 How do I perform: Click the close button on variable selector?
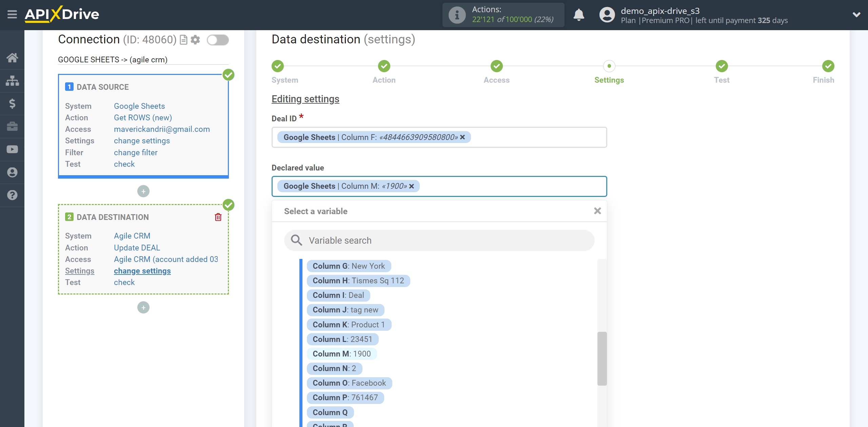click(x=597, y=211)
